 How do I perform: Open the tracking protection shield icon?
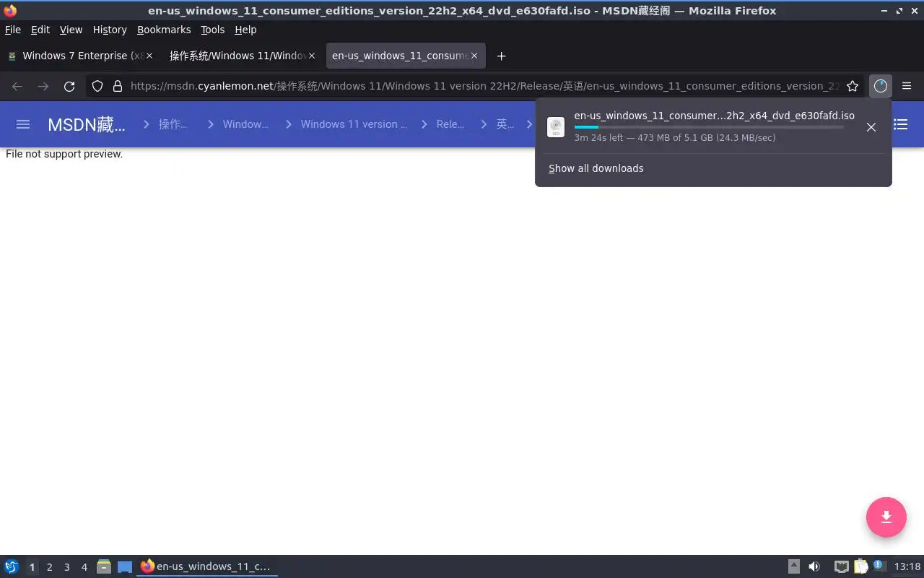[x=97, y=86]
